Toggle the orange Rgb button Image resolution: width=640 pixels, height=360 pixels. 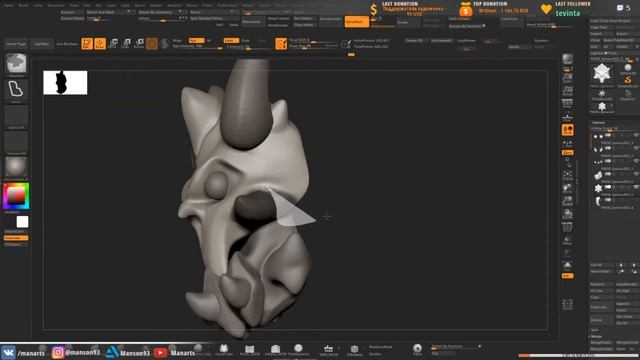(x=196, y=40)
